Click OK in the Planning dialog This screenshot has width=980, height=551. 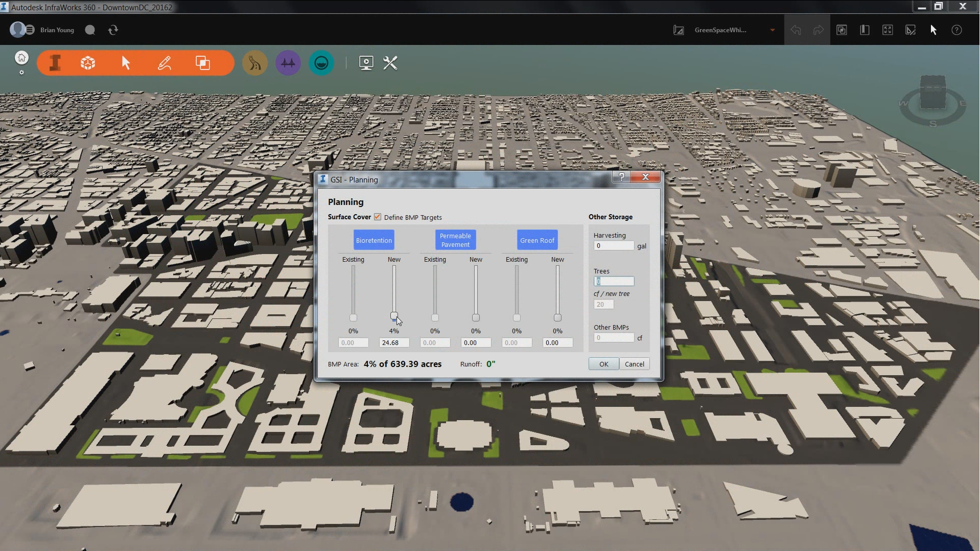pyautogui.click(x=603, y=364)
